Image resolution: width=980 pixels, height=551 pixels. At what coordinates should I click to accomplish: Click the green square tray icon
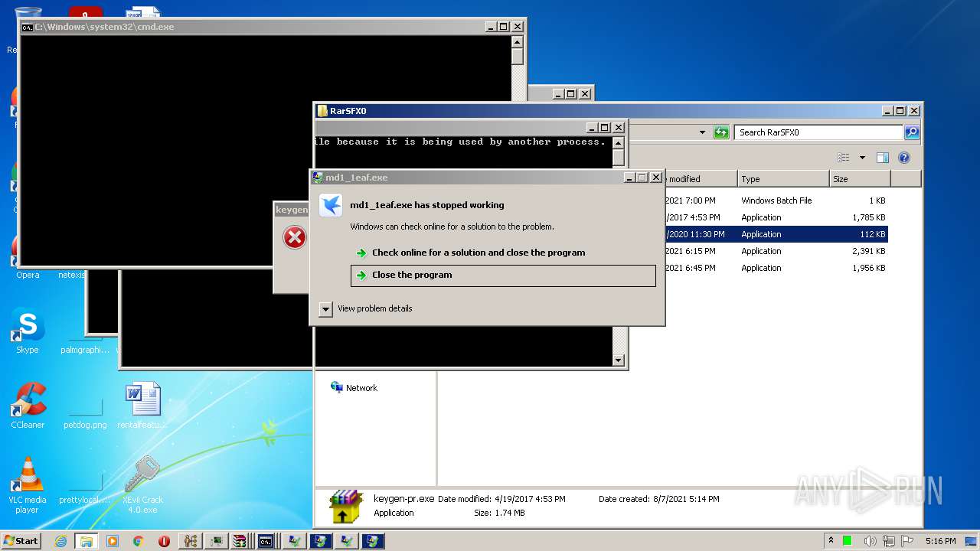click(848, 540)
